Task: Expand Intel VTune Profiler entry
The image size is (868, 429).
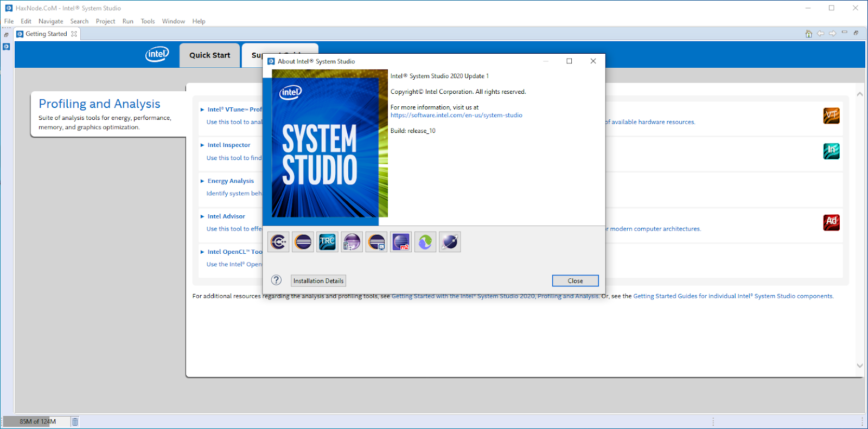Action: click(202, 110)
